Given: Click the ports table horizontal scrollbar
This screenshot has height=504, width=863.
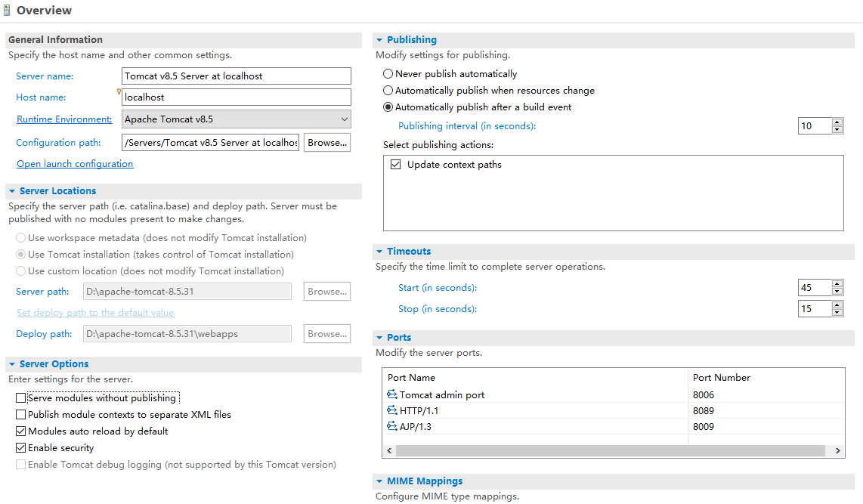Looking at the screenshot, I should (x=611, y=450).
